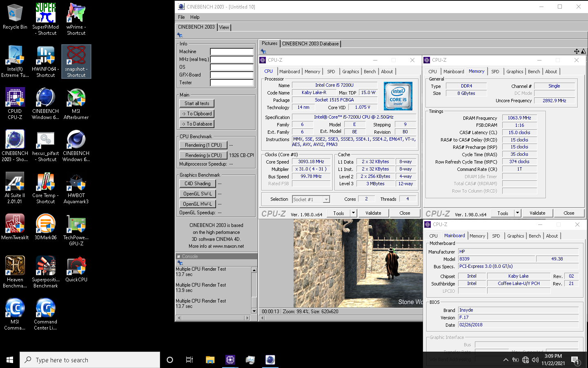
Task: Open HWBOT Aquamark3 desktop icon
Action: point(76,188)
